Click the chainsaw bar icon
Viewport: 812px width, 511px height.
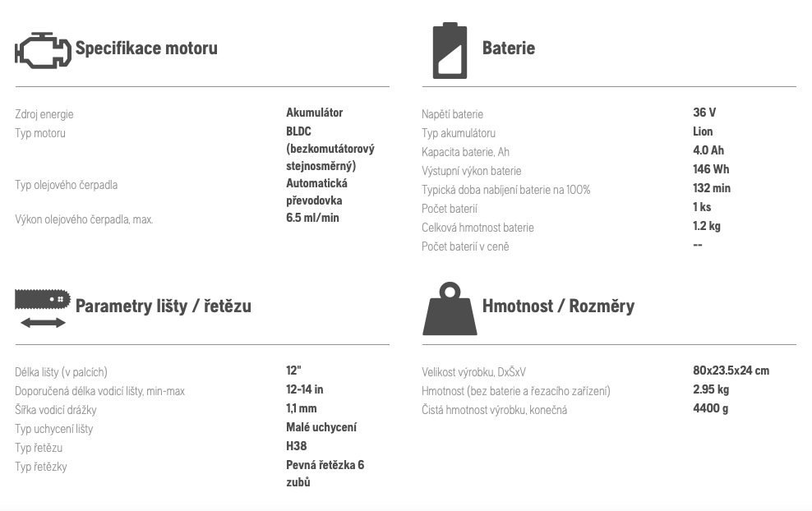(43, 299)
